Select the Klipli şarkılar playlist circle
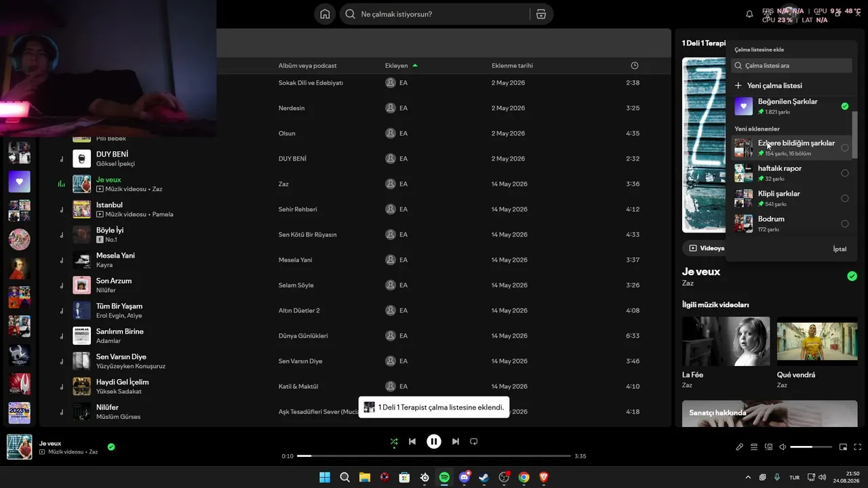 coord(845,199)
